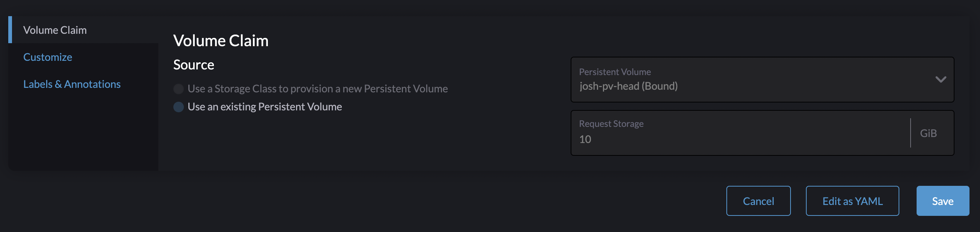Select 'Use a Storage Class' radio option
Screen dimensions: 980x232
click(179, 88)
